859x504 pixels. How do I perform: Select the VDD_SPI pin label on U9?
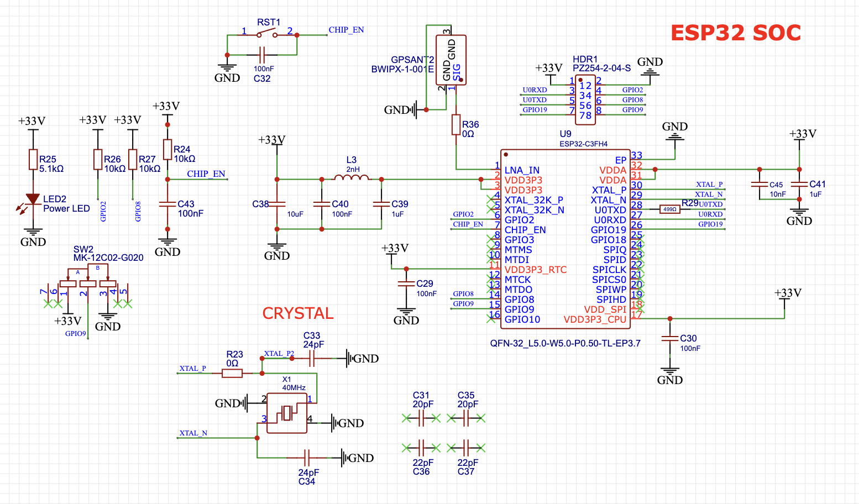click(x=605, y=309)
